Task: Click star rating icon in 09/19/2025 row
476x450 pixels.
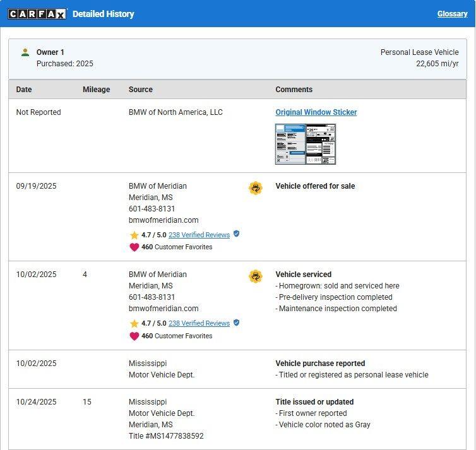Action: coord(134,235)
